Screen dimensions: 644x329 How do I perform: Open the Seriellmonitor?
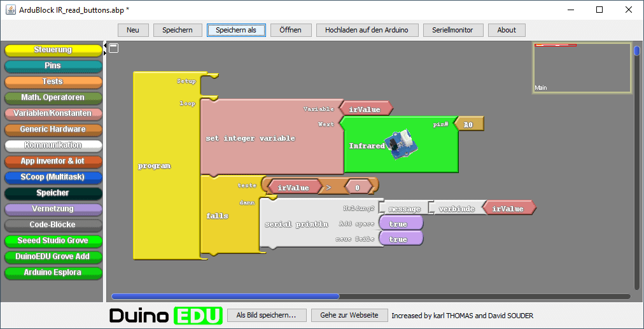[452, 30]
